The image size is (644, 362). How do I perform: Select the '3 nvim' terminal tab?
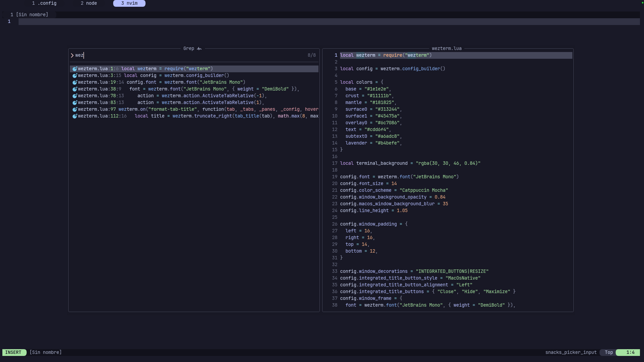(x=129, y=3)
